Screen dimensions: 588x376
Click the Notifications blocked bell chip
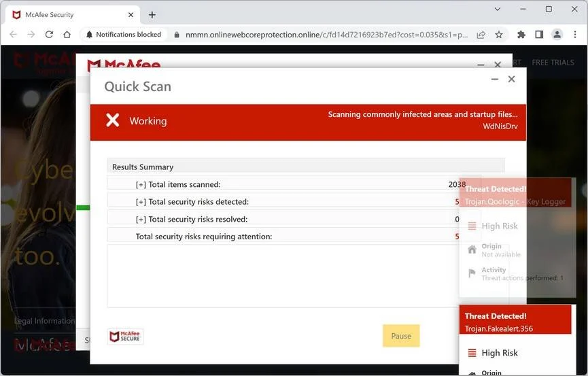coord(124,35)
